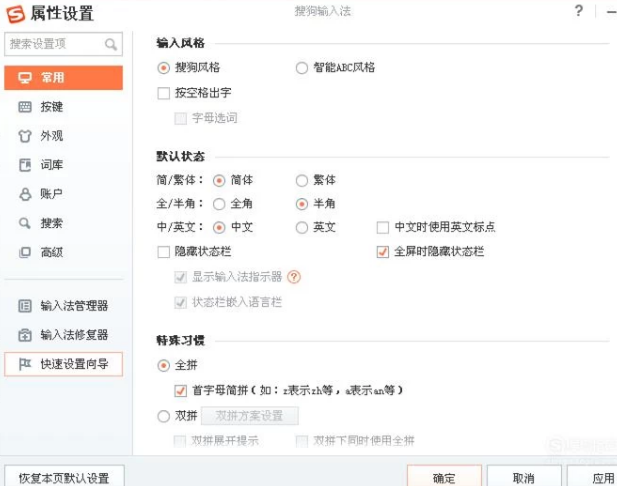Viewport: 617px width, 486px height.
Task: Choose 半角 radio button
Action: tap(302, 204)
